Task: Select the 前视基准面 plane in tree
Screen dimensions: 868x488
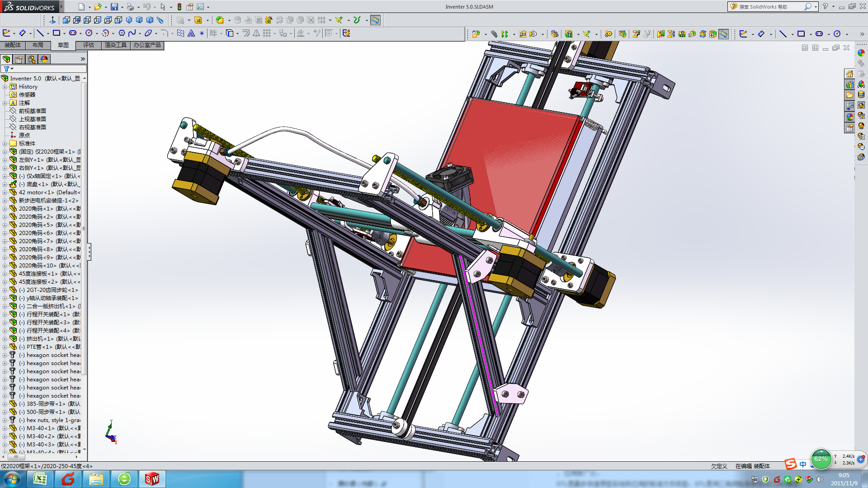Action: click(32, 111)
